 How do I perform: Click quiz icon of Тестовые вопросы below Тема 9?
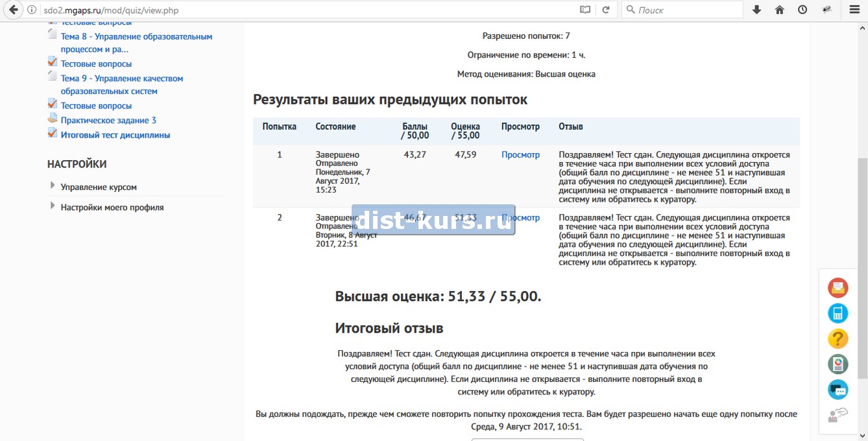click(53, 103)
